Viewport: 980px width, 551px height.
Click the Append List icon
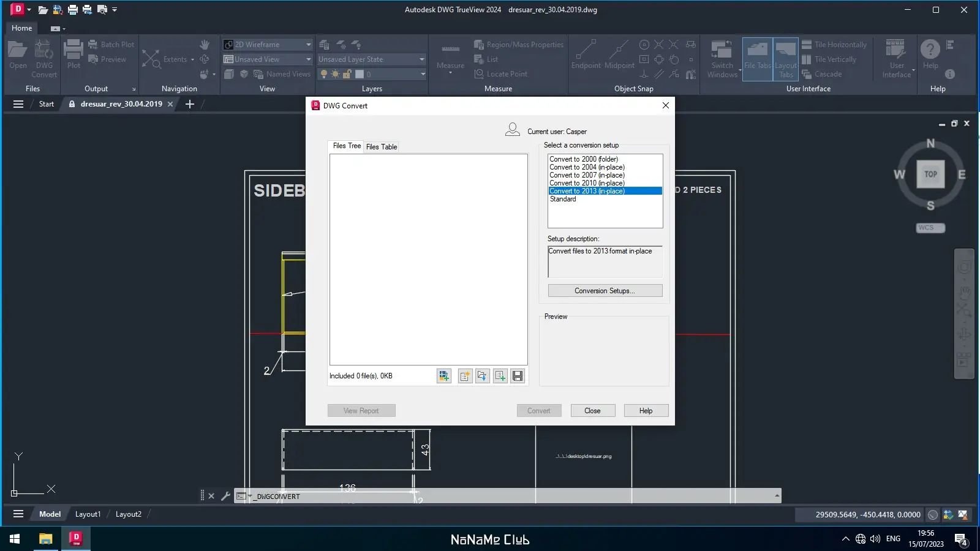point(500,376)
